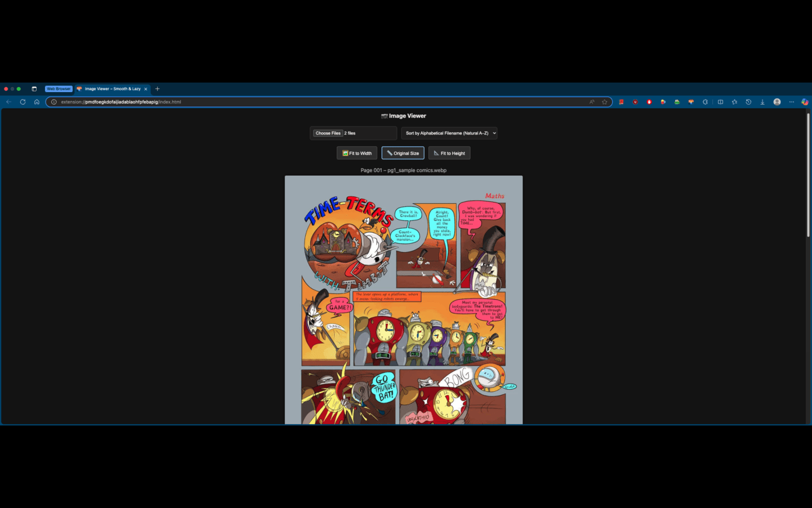
Task: Select Fit to Height mode
Action: pos(449,153)
